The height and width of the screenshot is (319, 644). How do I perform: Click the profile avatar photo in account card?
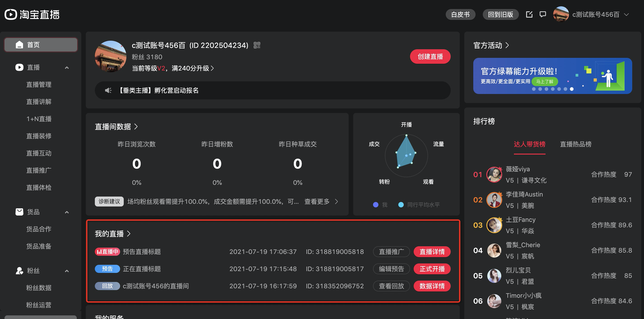(111, 56)
